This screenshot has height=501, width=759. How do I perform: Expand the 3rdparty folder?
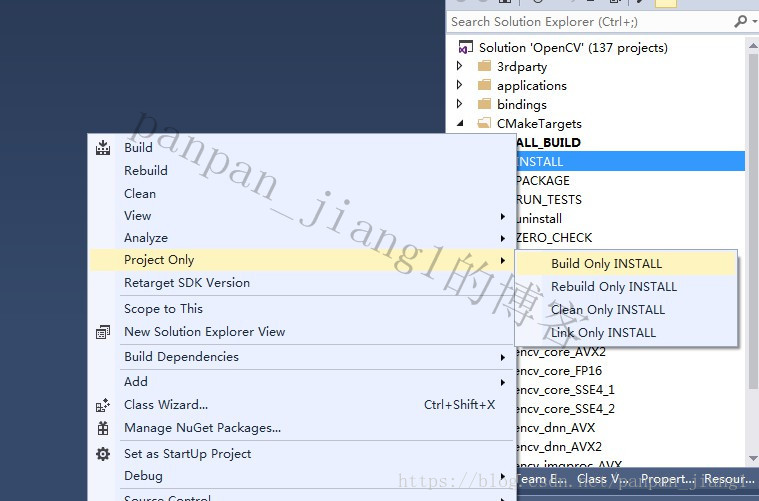coord(460,66)
